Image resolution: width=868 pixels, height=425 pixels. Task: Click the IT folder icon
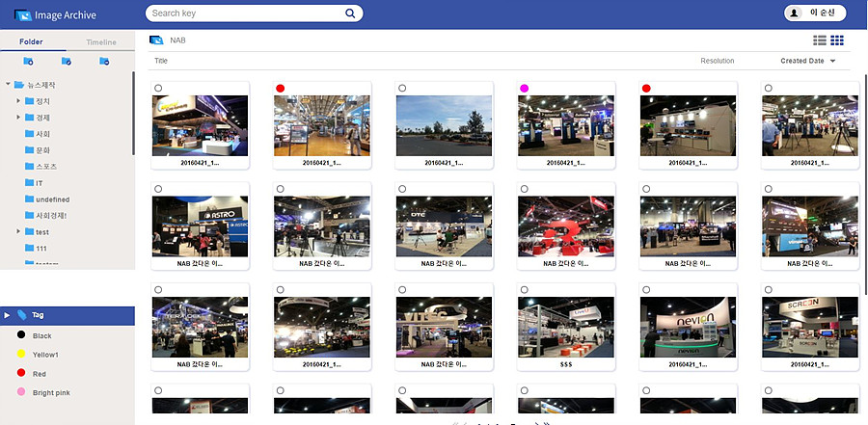point(29,182)
